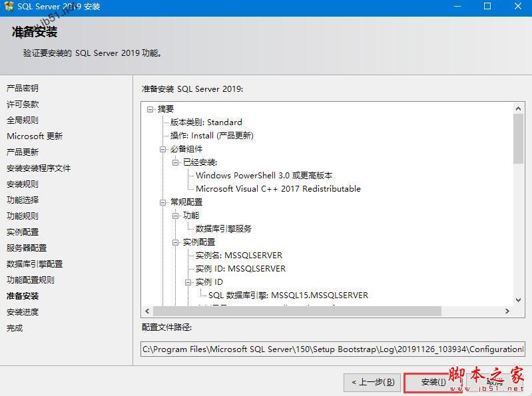The image size is (532, 396).
Task: Open 功能配置规则 step in sidebar
Action: point(31,280)
